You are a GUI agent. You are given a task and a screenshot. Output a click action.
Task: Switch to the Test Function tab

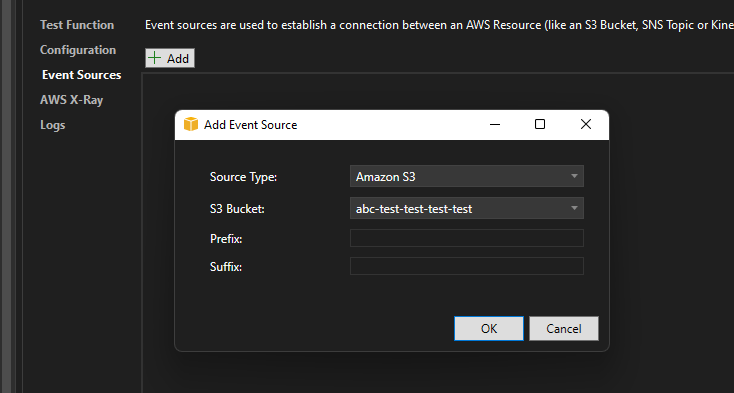[x=77, y=25]
